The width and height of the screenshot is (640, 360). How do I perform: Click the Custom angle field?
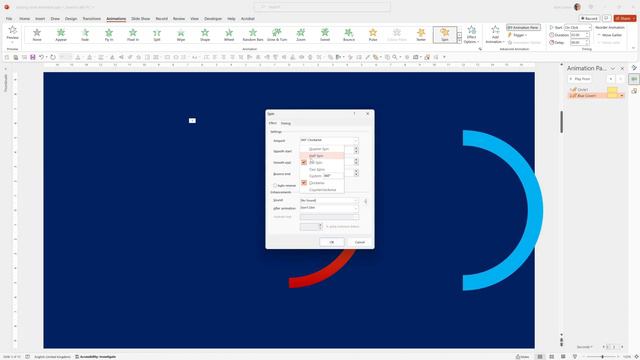coord(333,176)
